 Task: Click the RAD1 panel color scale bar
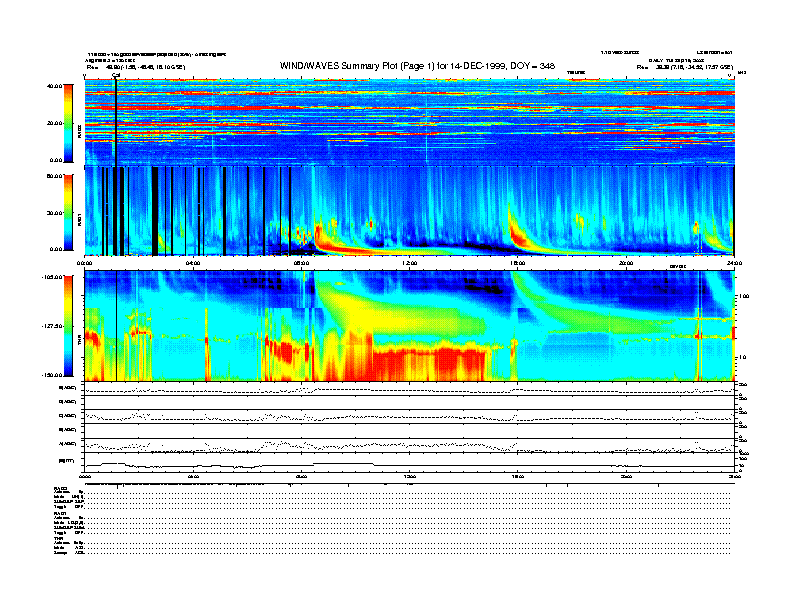(x=68, y=213)
